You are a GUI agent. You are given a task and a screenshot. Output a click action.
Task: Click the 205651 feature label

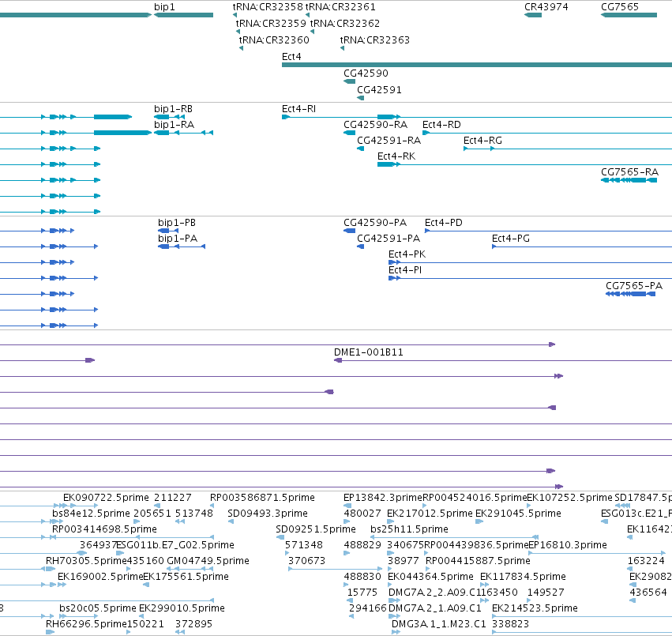152,514
